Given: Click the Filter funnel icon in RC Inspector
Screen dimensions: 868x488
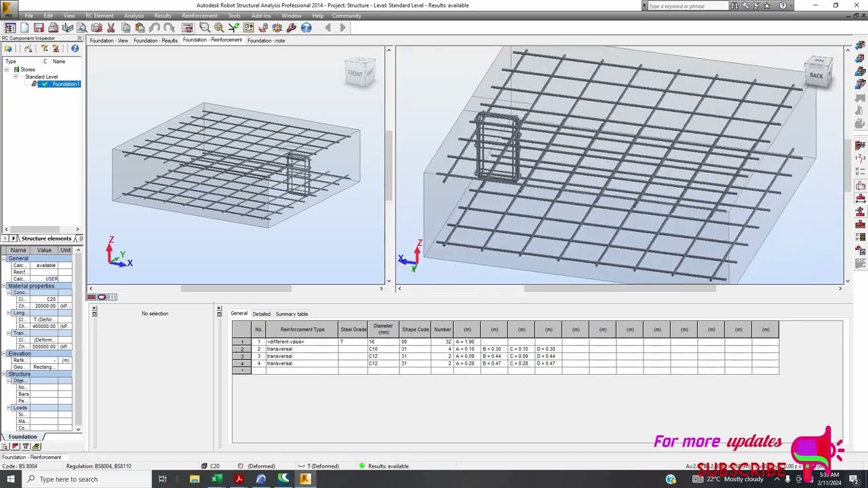Looking at the screenshot, I should (45, 49).
